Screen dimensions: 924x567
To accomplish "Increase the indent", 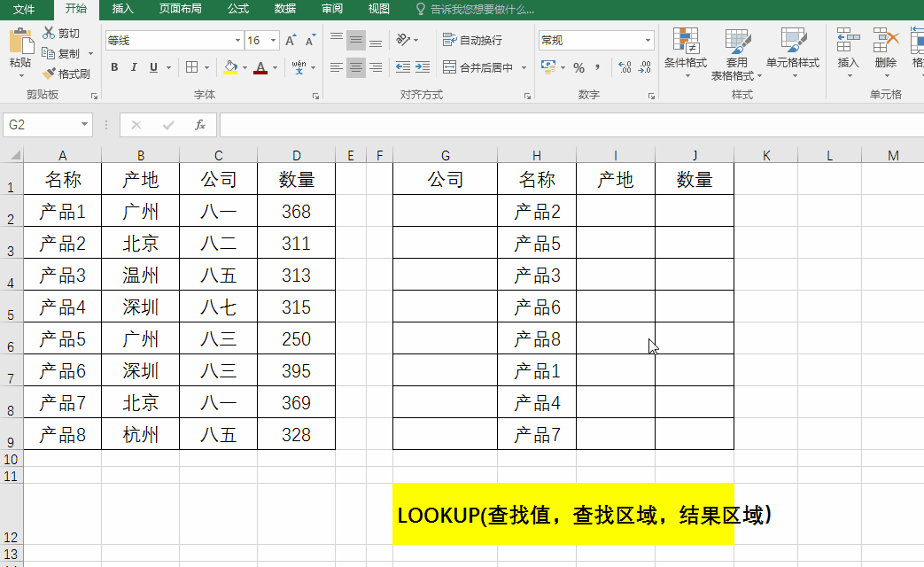I will [423, 67].
